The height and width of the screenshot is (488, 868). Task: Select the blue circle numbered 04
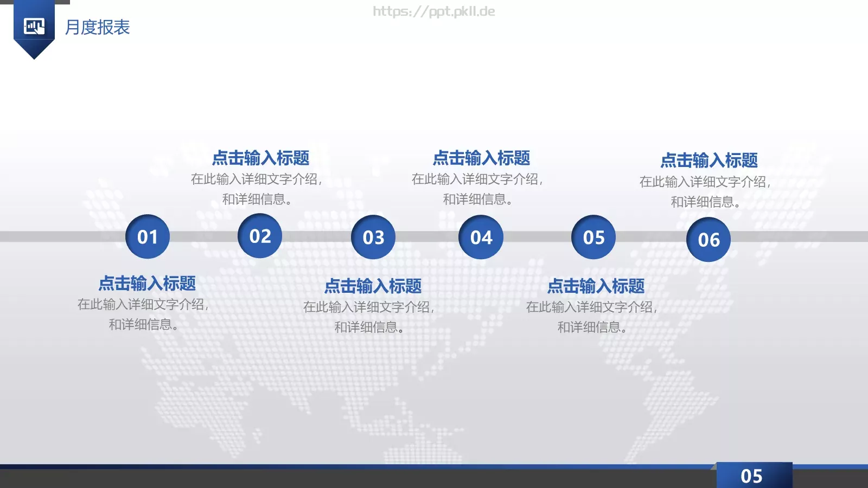(x=481, y=237)
